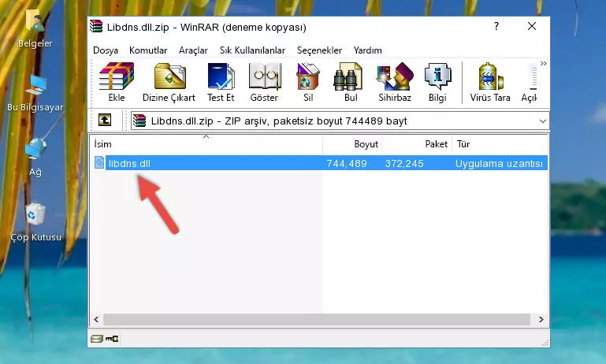The width and height of the screenshot is (606, 364).
Task: Run Test Et on the archive
Action: point(221,82)
